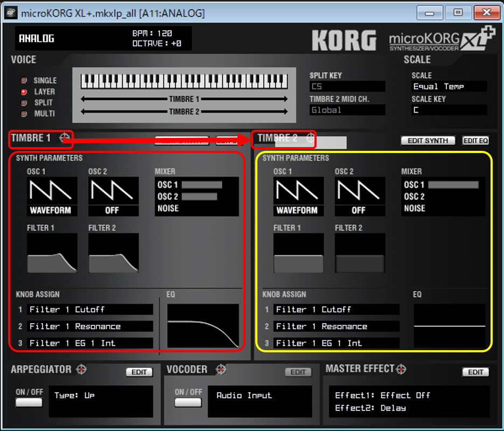Click Timbre 2 EDIT SYNTH button
The image size is (504, 431).
pos(428,141)
